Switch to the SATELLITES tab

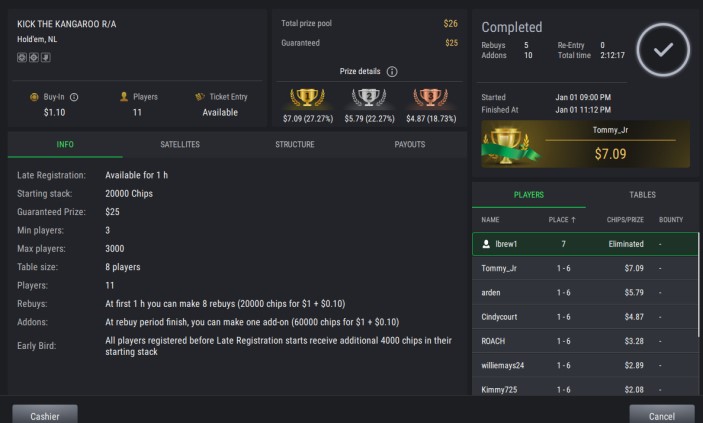[180, 145]
